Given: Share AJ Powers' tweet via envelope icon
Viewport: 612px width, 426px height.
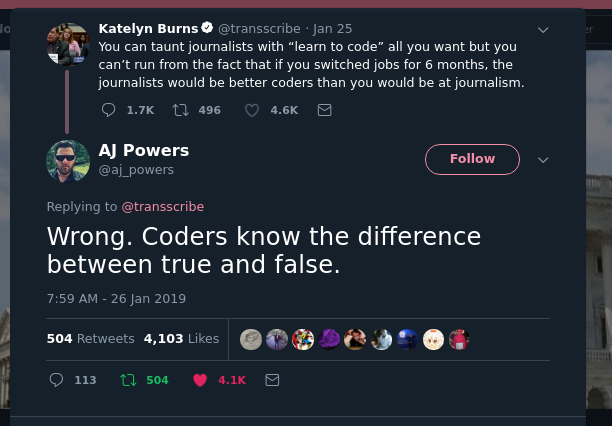Looking at the screenshot, I should coord(272,380).
